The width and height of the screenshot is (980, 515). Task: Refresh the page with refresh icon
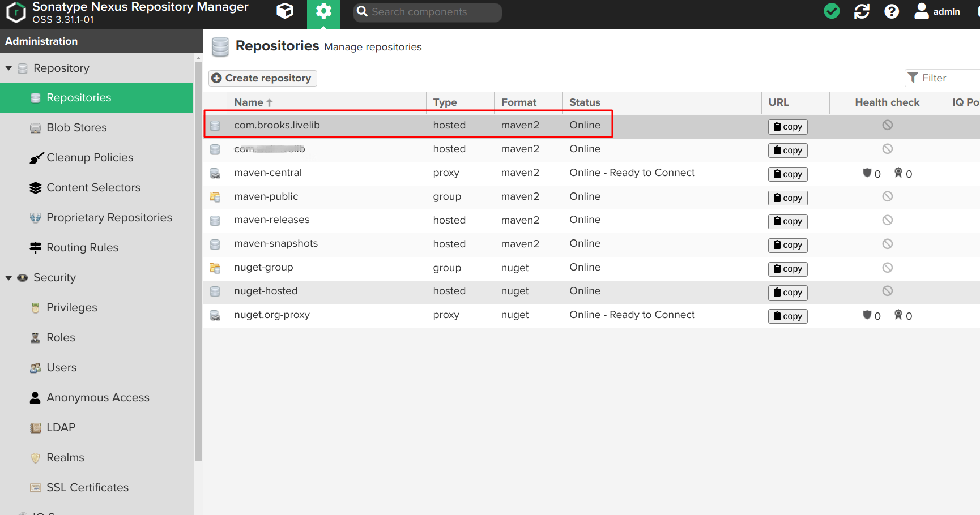point(862,11)
